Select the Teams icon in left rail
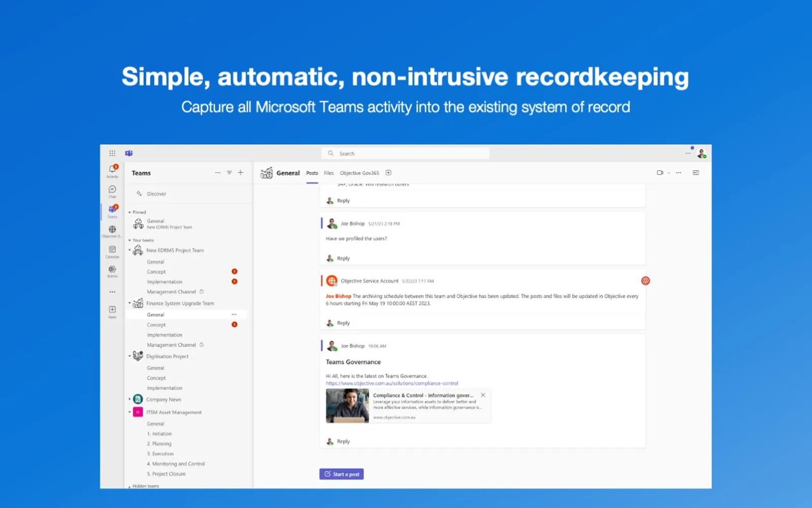The image size is (812, 508). [x=112, y=211]
